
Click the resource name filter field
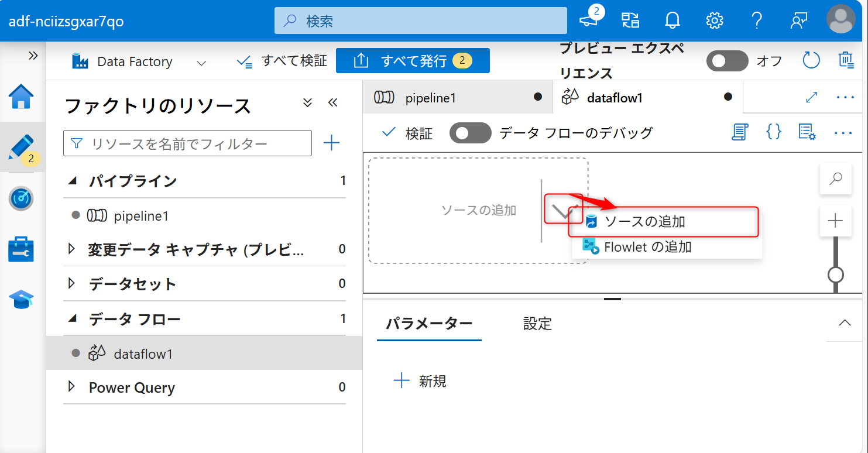tap(187, 143)
